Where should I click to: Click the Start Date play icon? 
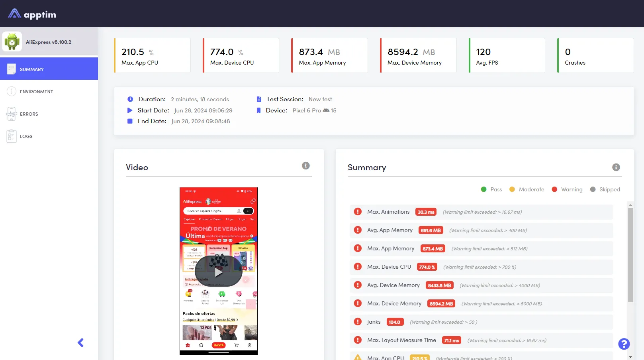click(x=130, y=110)
